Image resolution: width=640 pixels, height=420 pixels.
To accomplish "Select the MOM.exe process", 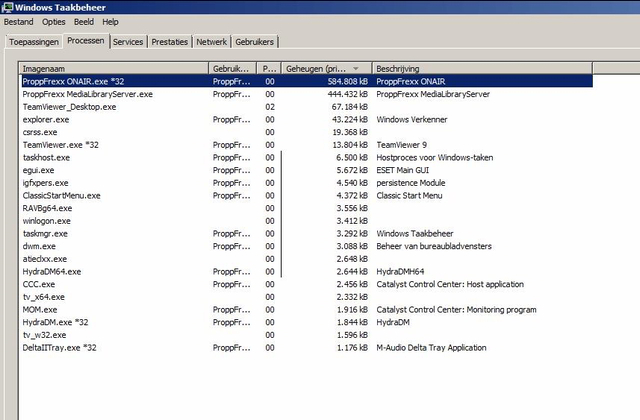I will tap(306, 309).
